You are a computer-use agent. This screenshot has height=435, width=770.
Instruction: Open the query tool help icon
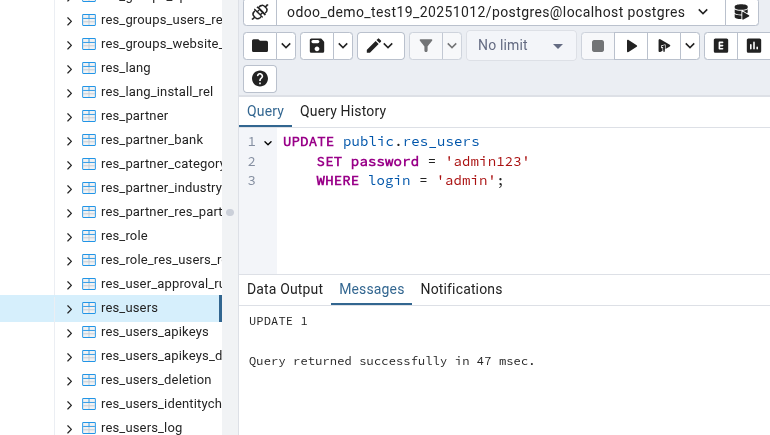point(260,79)
